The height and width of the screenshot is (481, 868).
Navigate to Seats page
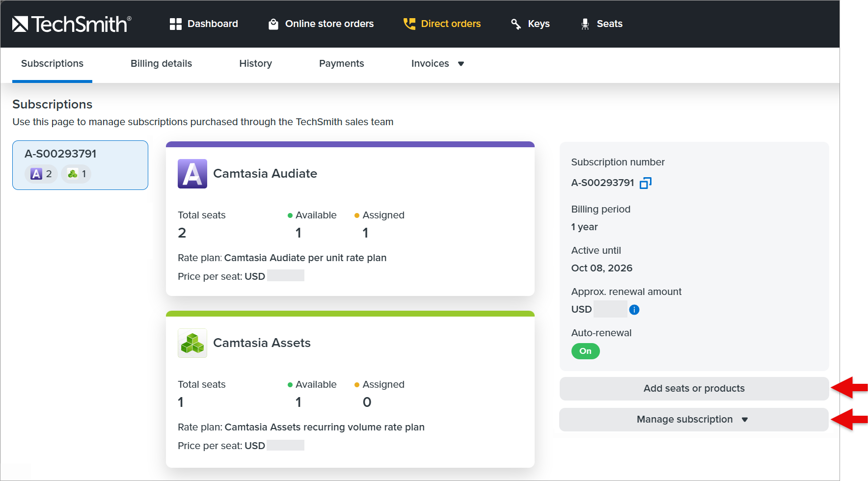click(x=601, y=24)
